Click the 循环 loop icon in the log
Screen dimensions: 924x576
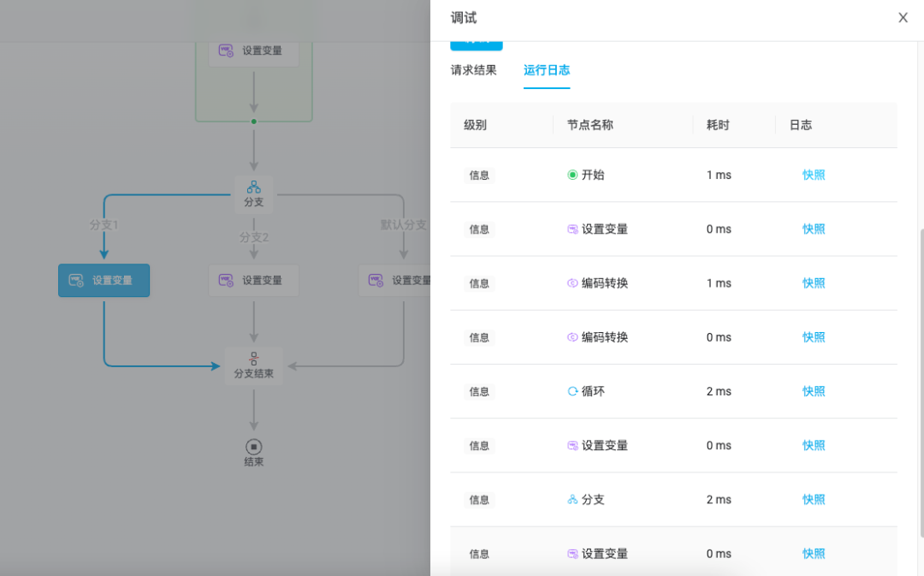click(572, 391)
